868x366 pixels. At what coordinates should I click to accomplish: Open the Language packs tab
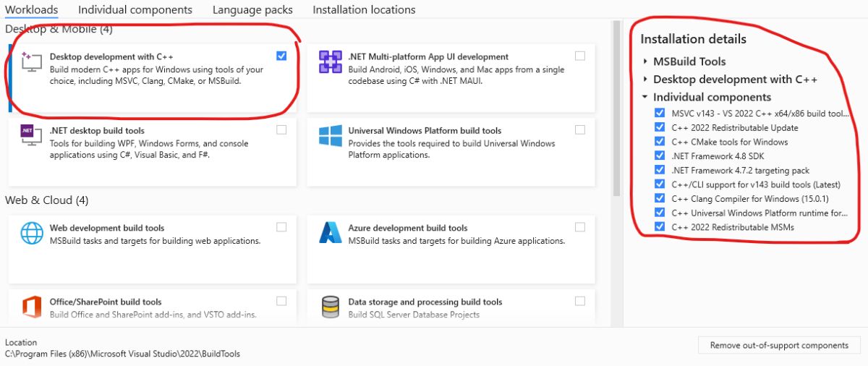252,10
